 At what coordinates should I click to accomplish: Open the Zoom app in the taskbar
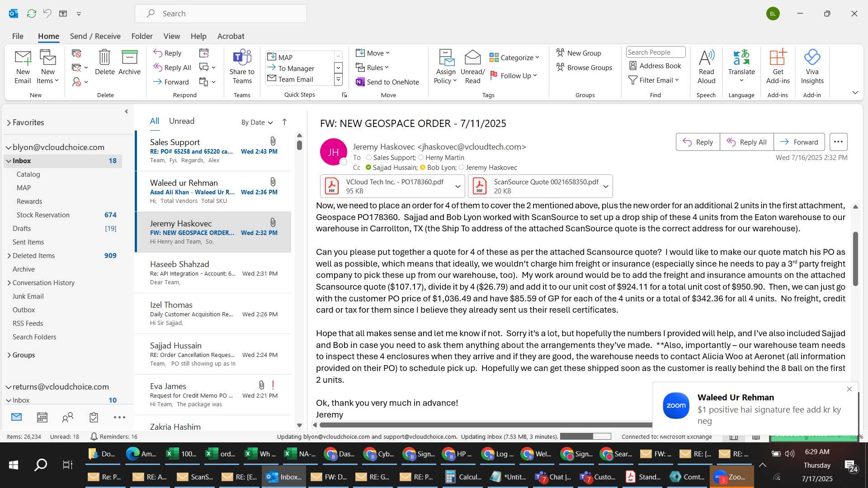point(731,477)
